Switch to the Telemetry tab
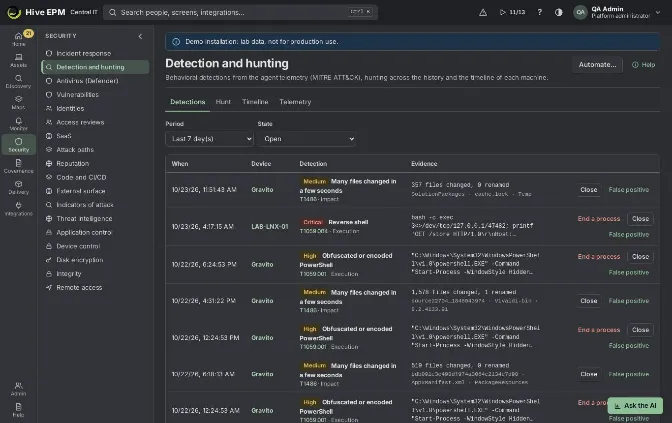 (295, 102)
